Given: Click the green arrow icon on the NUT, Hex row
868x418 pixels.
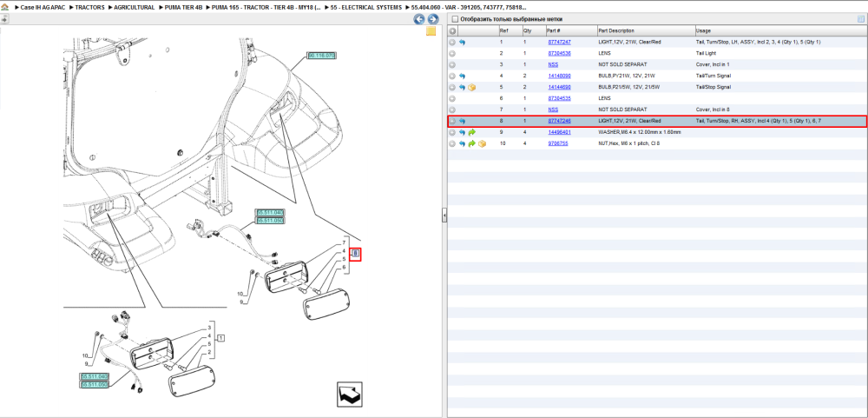Looking at the screenshot, I should 472,143.
